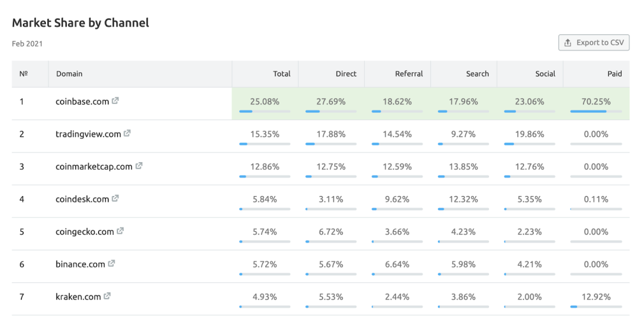Open external link icon beside coinbase.com
The image size is (644, 323).
pyautogui.click(x=115, y=101)
